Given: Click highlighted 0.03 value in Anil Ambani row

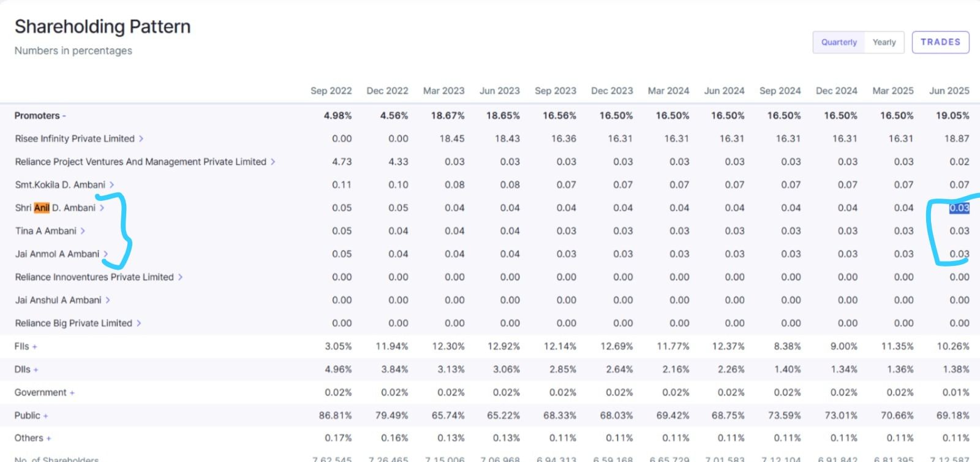Looking at the screenshot, I should (x=959, y=208).
